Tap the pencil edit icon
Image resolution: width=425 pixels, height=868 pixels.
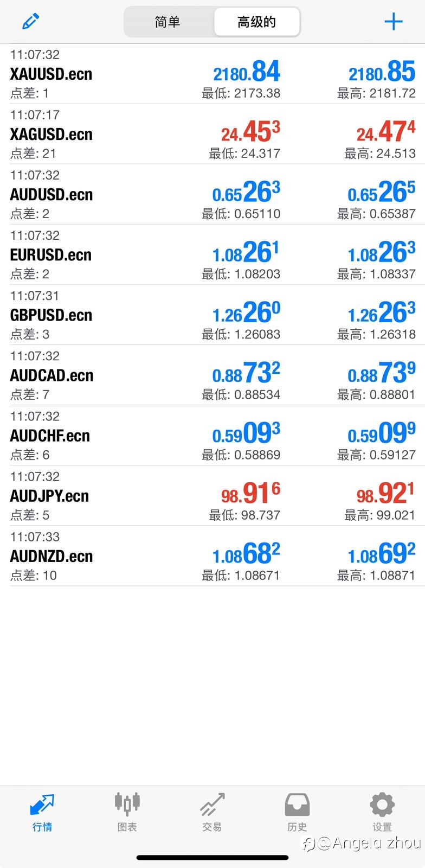tap(31, 22)
